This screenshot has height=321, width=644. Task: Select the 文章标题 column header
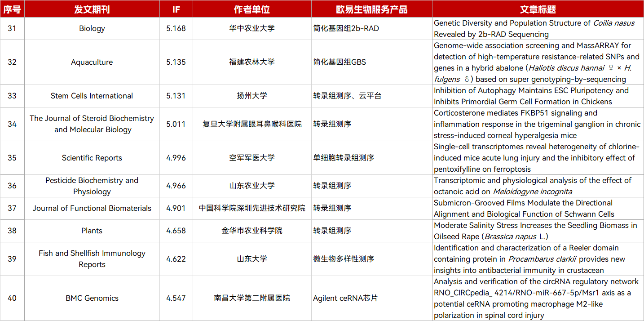coord(538,9)
